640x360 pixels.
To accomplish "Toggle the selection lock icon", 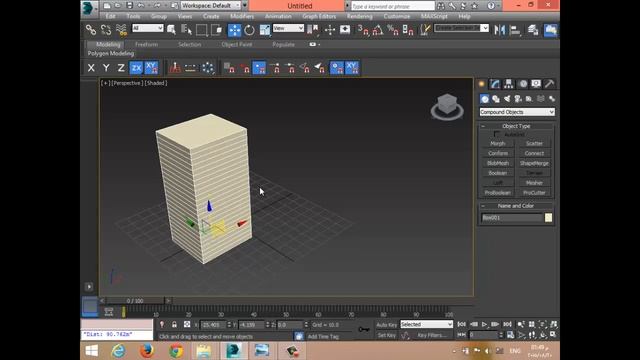I will [x=174, y=324].
